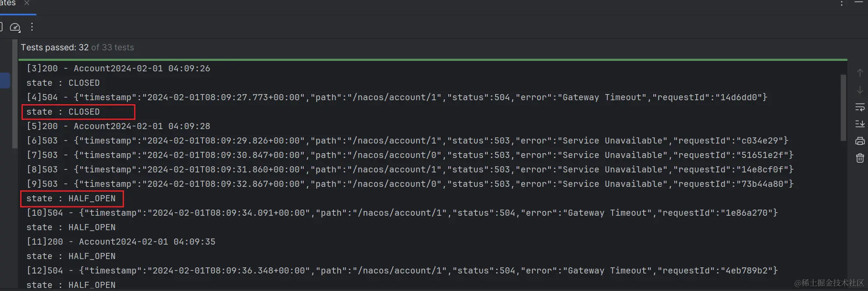Minimize the run panel with the dash icon
Screen dimensions: 868x291
859,2
